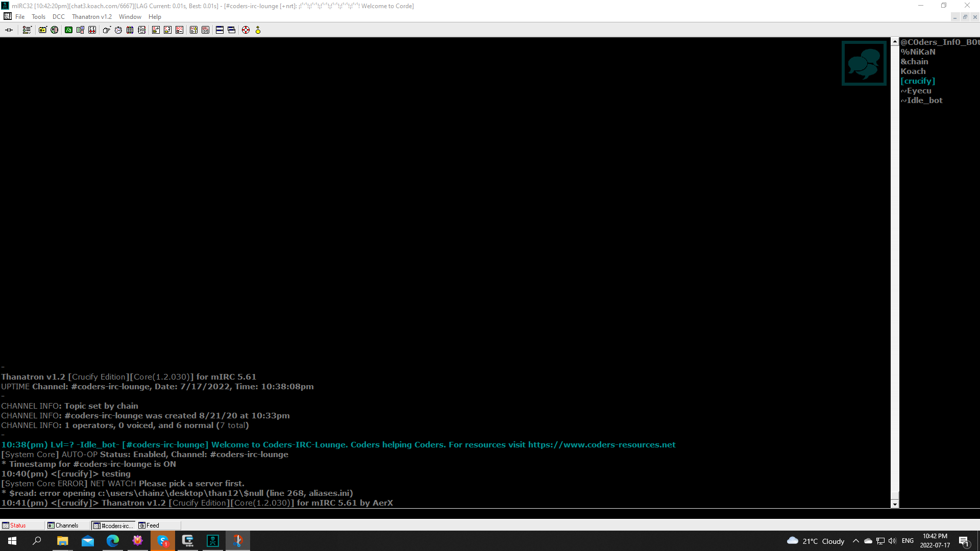The image size is (980, 551).
Task: Open the Scripts Editor /a icon
Action: [68, 30]
